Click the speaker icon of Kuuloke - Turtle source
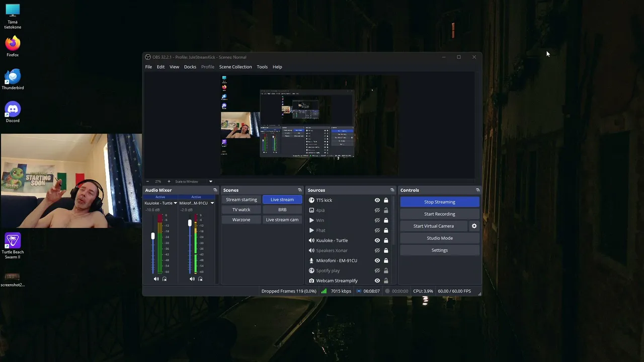The image size is (644, 362). pyautogui.click(x=311, y=240)
